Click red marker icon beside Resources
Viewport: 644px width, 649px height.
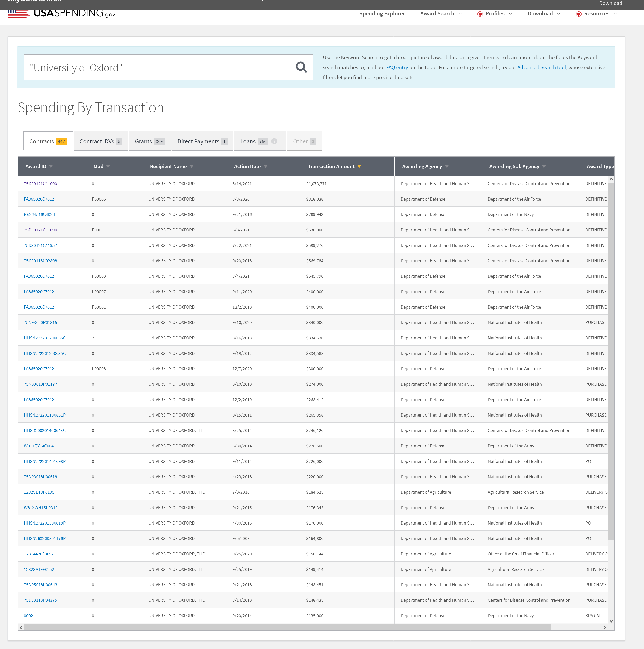click(578, 14)
